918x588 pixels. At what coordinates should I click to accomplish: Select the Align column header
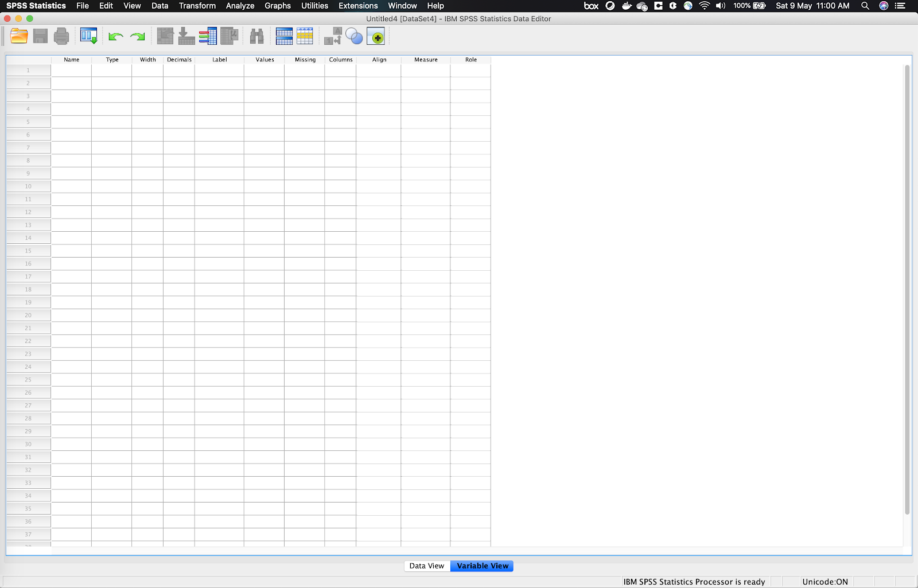click(x=379, y=60)
